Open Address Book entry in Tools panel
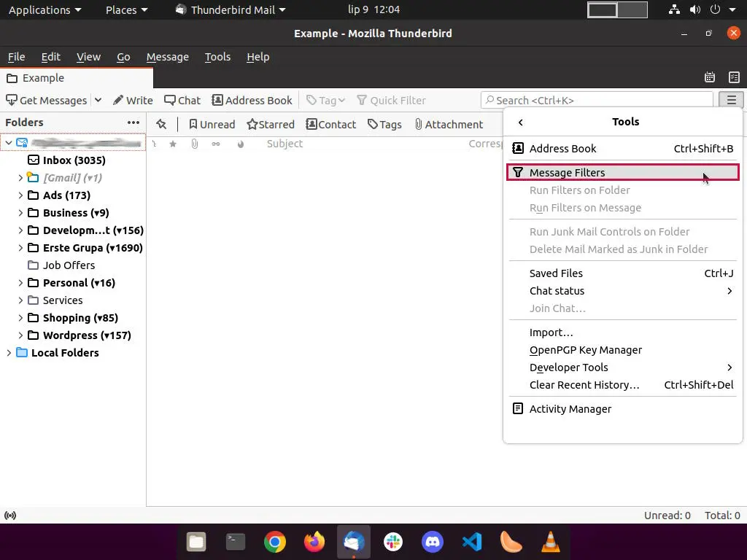Viewport: 747px width, 560px height. pyautogui.click(x=623, y=149)
